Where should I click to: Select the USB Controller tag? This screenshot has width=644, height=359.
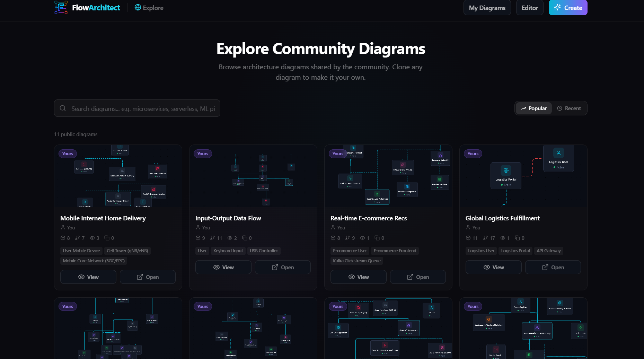(264, 251)
